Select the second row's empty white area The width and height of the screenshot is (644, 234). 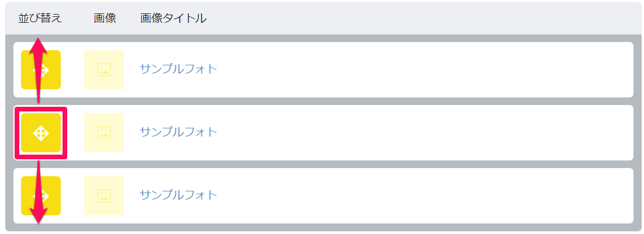423,133
